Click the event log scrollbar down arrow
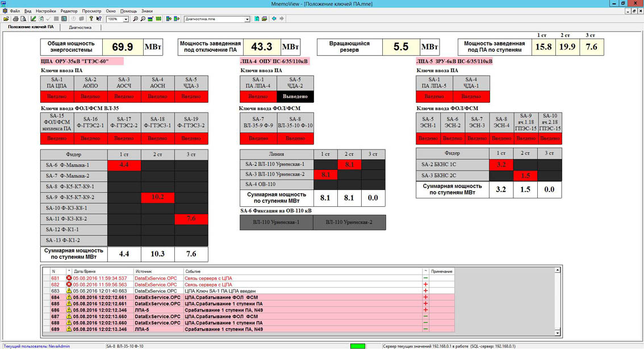This screenshot has width=644, height=349. pos(557,333)
